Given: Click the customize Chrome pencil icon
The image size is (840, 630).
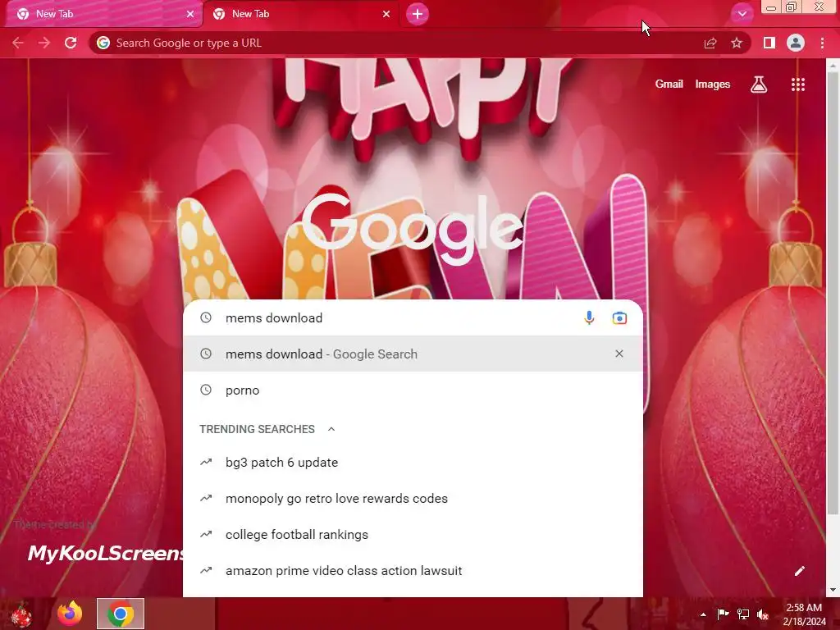Looking at the screenshot, I should 799,571.
